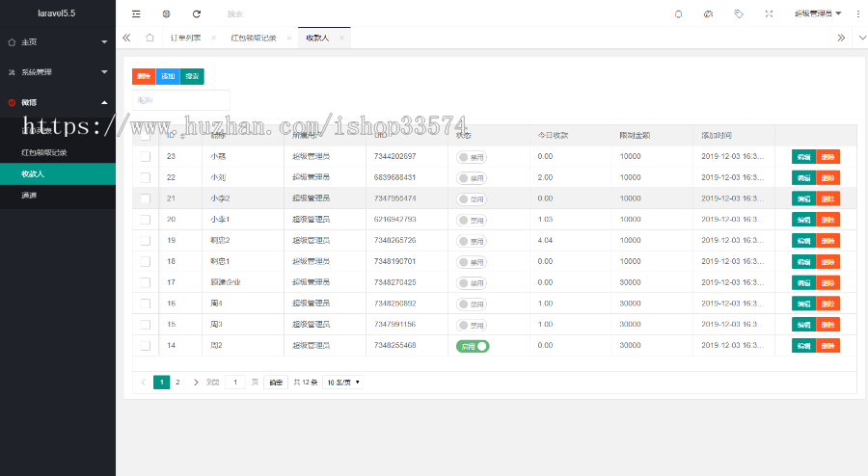Toggle status switch for 小寇 row

click(472, 157)
